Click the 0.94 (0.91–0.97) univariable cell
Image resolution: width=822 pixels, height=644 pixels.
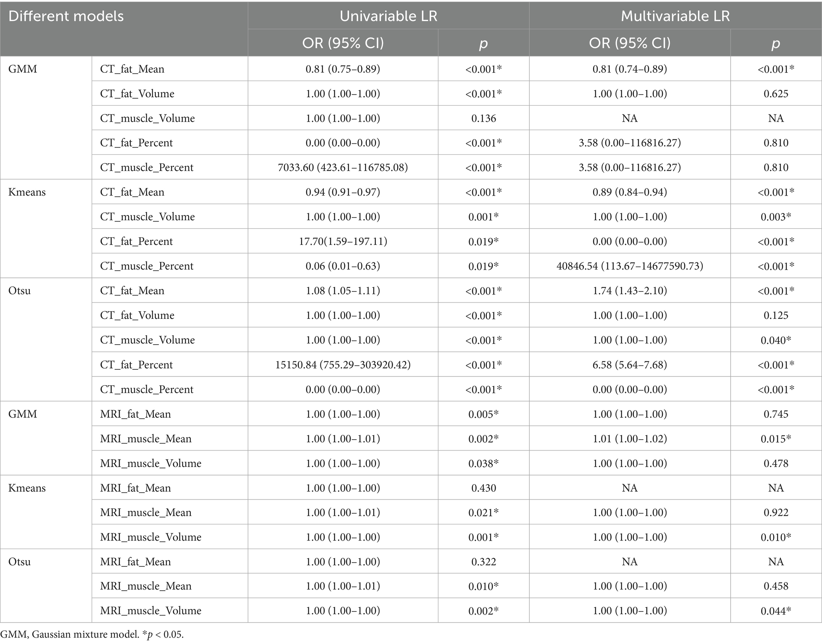click(343, 192)
